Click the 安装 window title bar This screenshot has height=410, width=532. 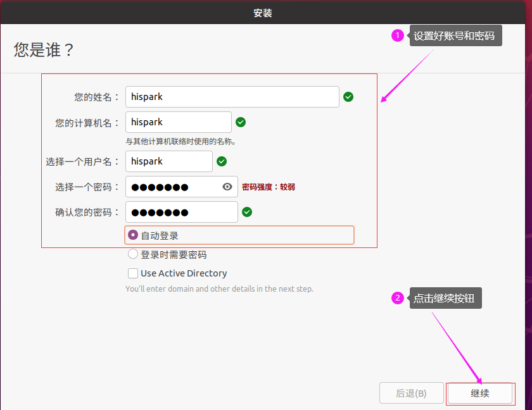(263, 13)
